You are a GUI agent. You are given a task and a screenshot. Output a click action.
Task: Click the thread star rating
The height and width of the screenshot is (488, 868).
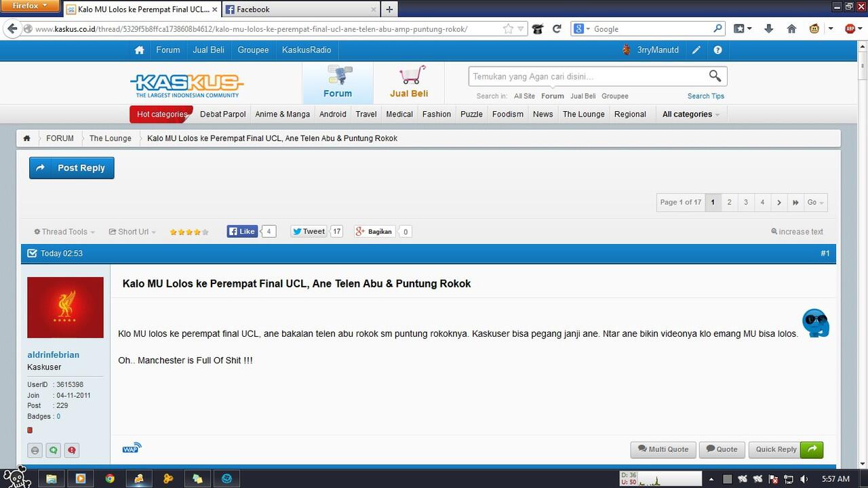189,232
